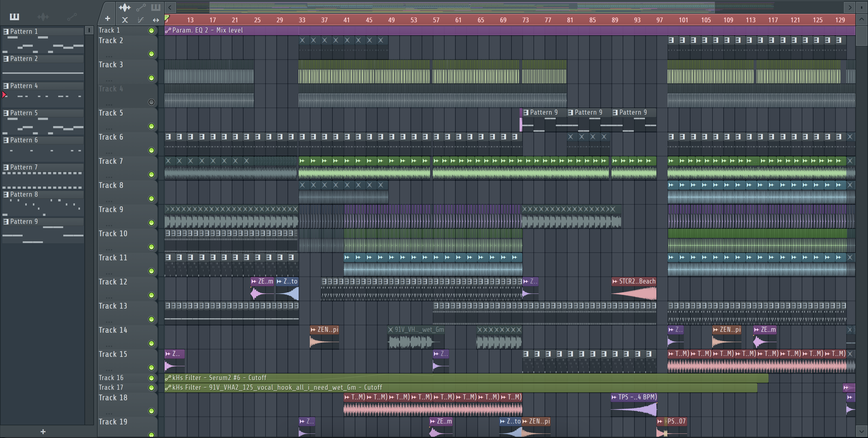This screenshot has height=438, width=868.
Task: Click the picker panel scrollbar handle beside Pattern 1
Action: pos(89,30)
